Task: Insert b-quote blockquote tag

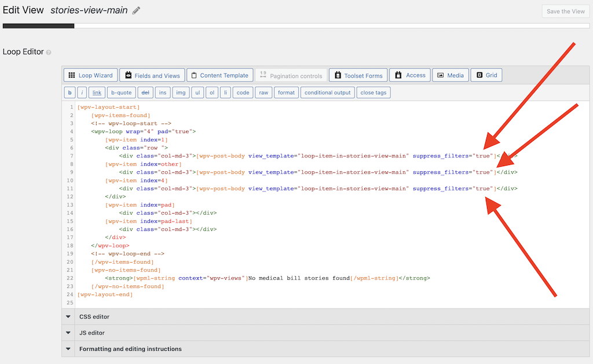Action: click(x=122, y=93)
